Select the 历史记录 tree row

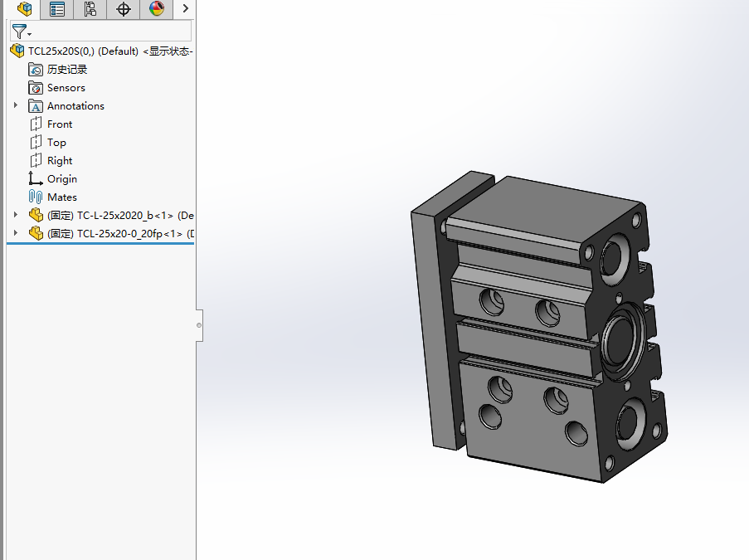click(67, 70)
